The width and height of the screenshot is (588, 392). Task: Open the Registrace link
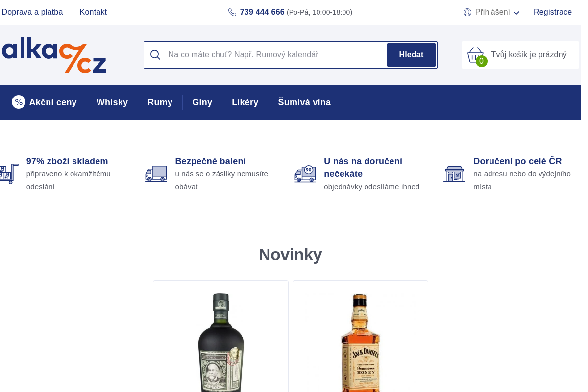click(x=553, y=12)
